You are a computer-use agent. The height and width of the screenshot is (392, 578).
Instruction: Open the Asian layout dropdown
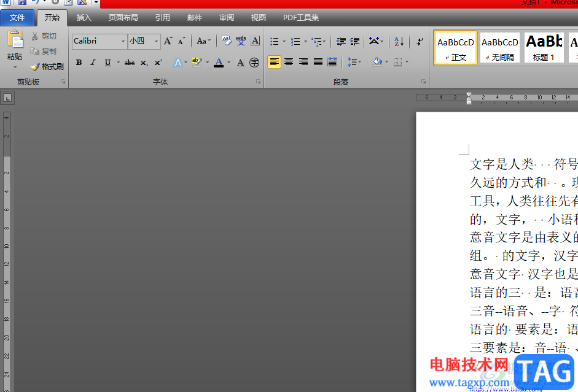point(376,41)
